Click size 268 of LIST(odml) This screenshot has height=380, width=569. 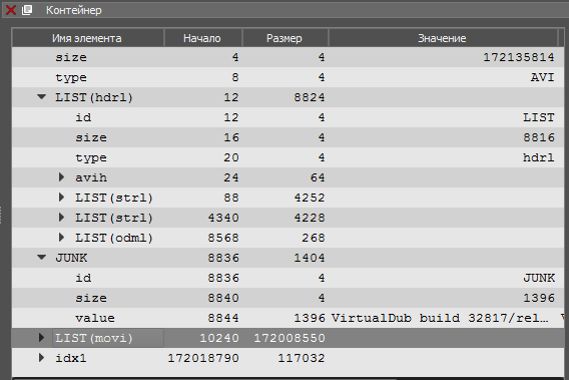[x=313, y=238]
